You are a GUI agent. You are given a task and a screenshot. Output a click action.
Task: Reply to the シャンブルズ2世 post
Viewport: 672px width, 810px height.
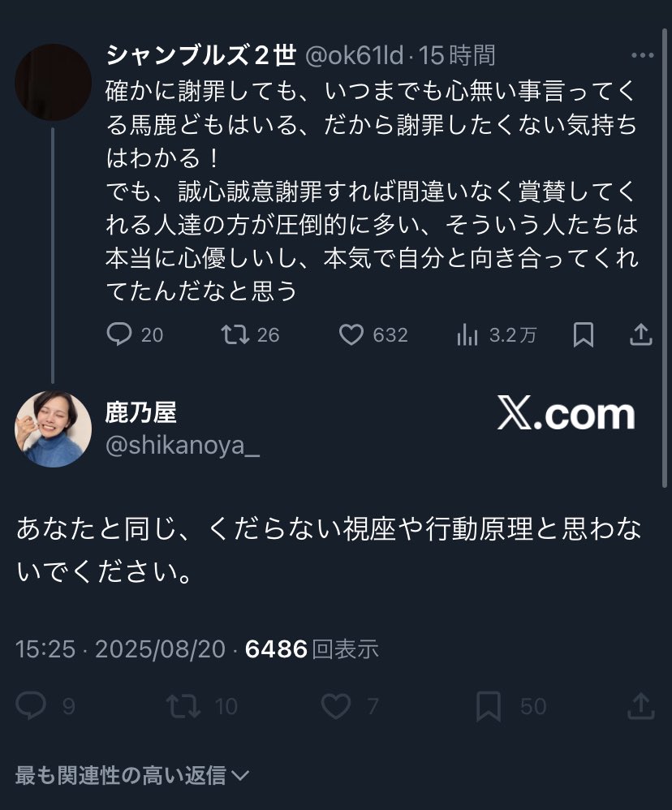click(x=119, y=335)
